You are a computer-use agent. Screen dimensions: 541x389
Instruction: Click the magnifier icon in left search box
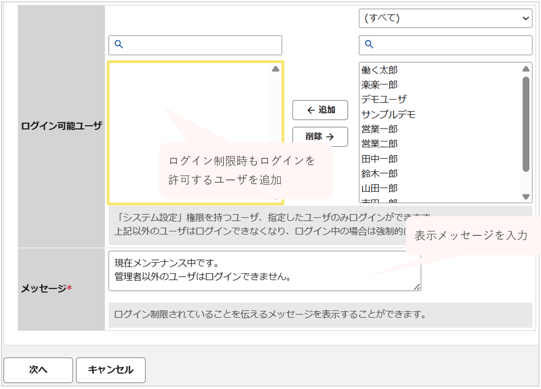(119, 44)
